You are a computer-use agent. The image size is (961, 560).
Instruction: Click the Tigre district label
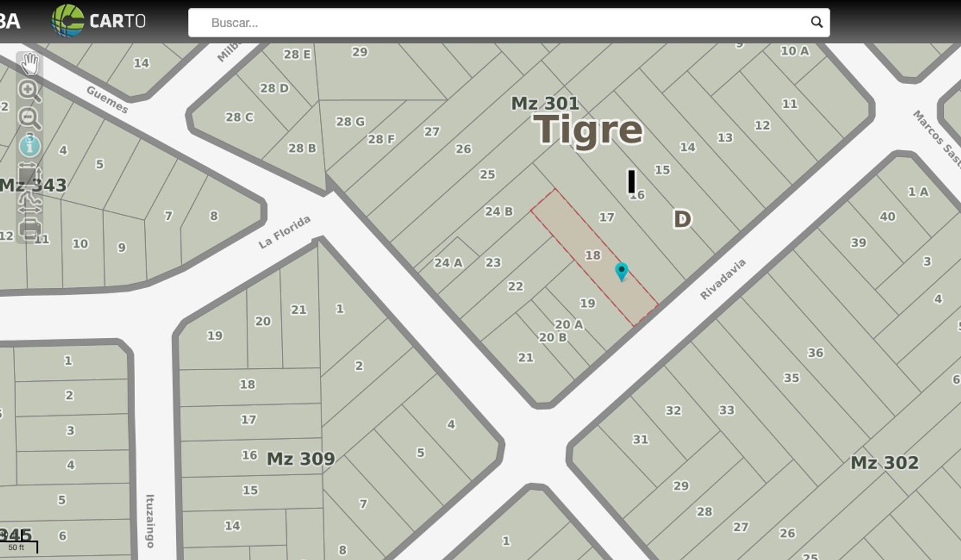click(x=588, y=130)
